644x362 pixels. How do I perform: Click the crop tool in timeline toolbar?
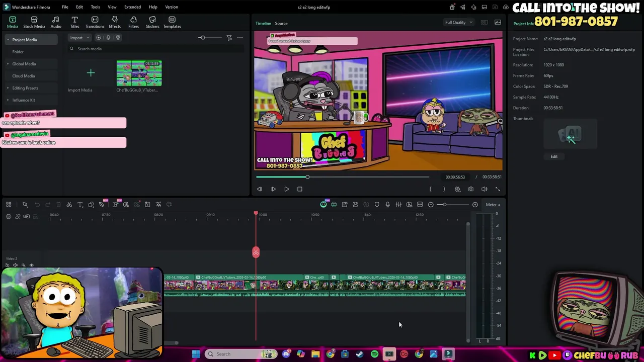pos(91,205)
